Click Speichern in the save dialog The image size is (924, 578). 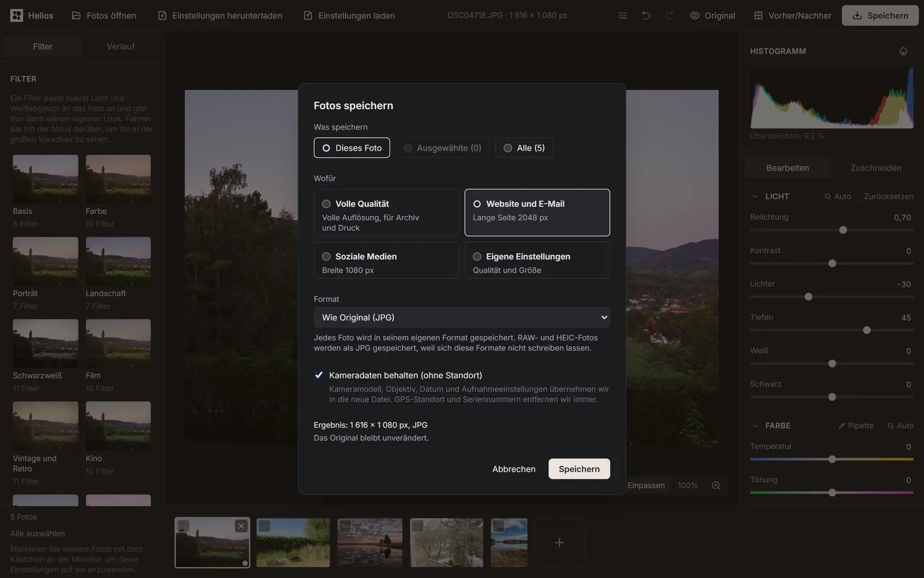pyautogui.click(x=579, y=469)
